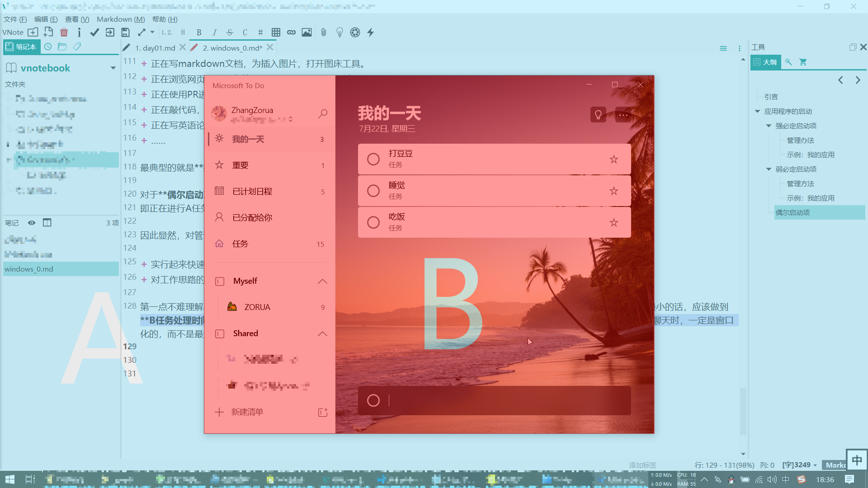Click the flash lightning bolt icon
The width and height of the screenshot is (868, 488).
click(x=370, y=33)
